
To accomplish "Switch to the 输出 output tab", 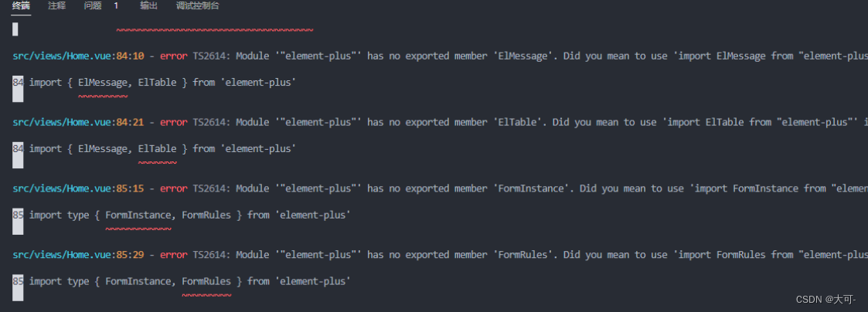I will tap(148, 6).
